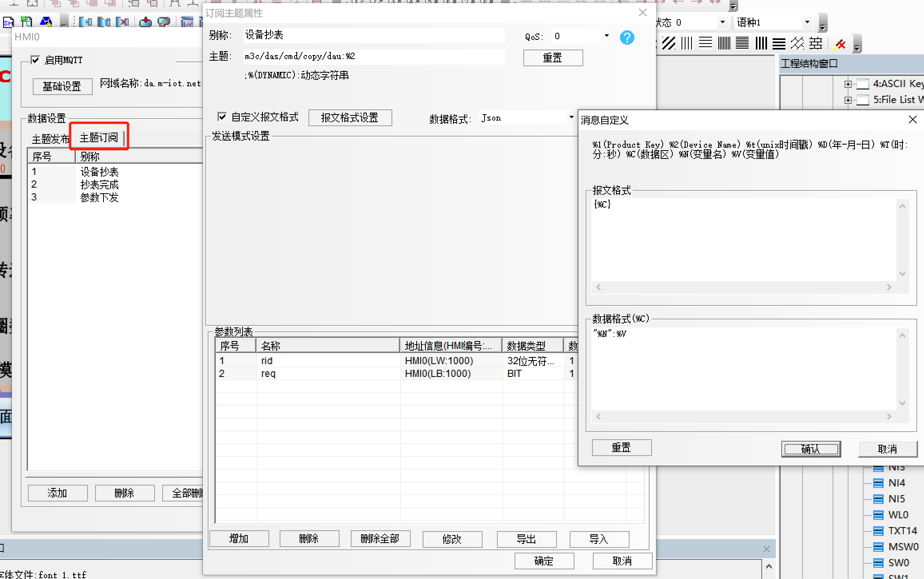The image size is (924, 579).
Task: Click the green flag document toolbar icon
Action: [x=27, y=22]
